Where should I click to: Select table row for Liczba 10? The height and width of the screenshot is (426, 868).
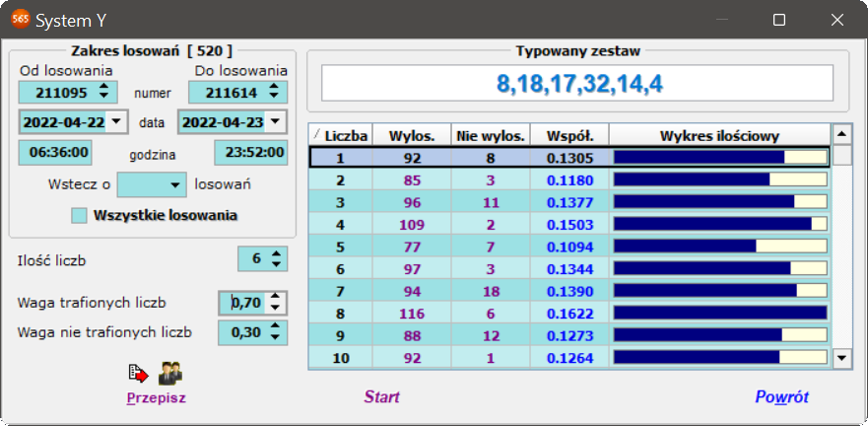click(x=569, y=358)
